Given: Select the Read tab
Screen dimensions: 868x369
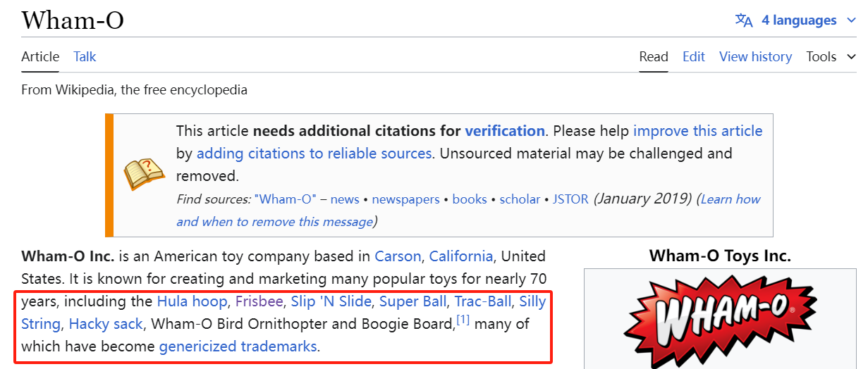Looking at the screenshot, I should click(654, 56).
